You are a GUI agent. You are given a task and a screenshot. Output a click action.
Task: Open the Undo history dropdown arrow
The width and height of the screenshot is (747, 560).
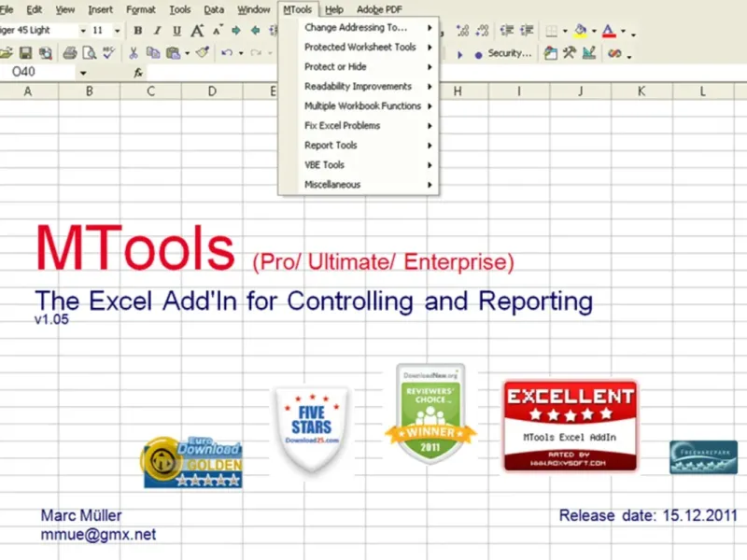[x=241, y=53]
